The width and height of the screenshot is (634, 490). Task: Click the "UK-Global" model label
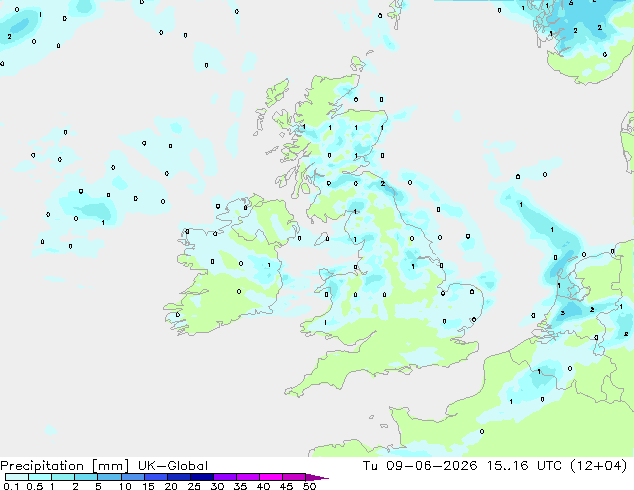173,466
